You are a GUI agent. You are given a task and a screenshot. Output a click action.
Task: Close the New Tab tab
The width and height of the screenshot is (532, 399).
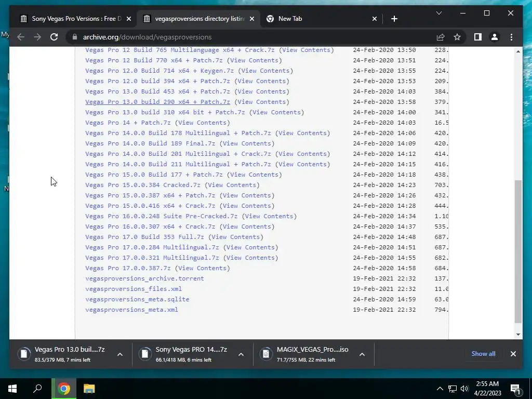coord(374,19)
